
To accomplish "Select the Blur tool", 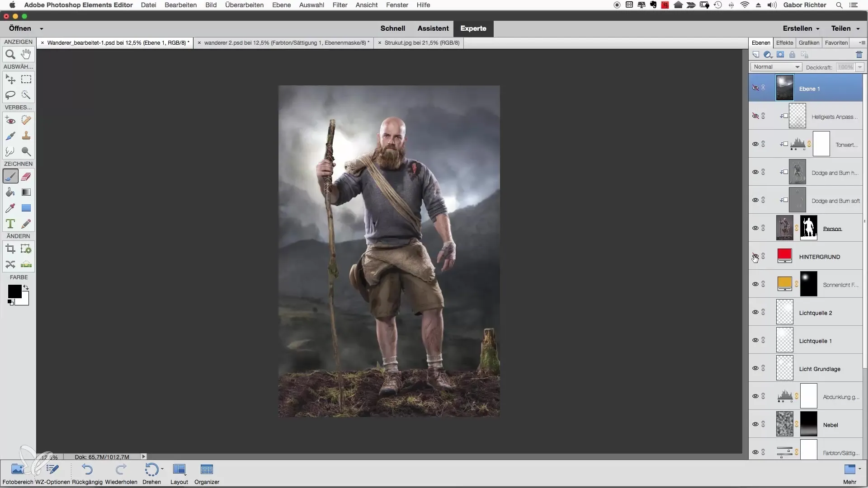I will 10,151.
